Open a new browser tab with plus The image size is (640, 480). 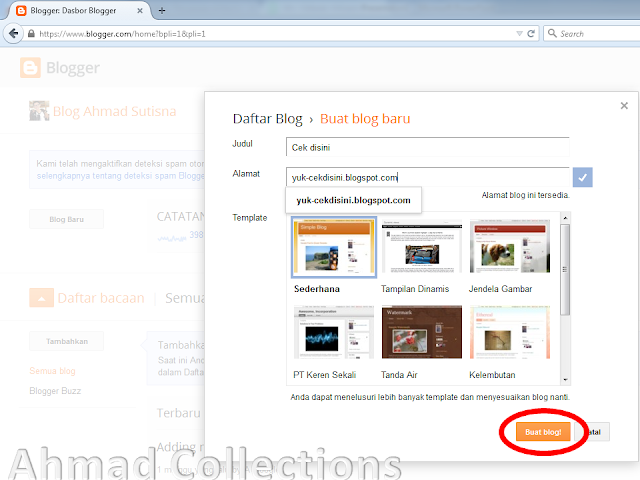(x=162, y=11)
